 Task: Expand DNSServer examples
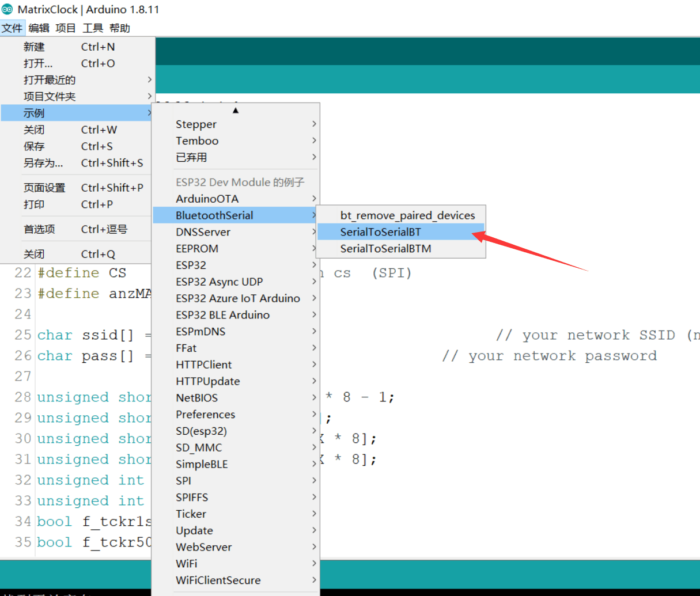coord(236,232)
